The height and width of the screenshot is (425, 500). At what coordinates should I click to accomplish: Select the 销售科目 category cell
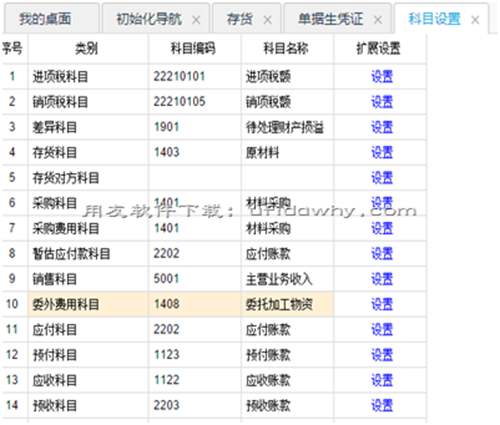pyautogui.click(x=88, y=279)
